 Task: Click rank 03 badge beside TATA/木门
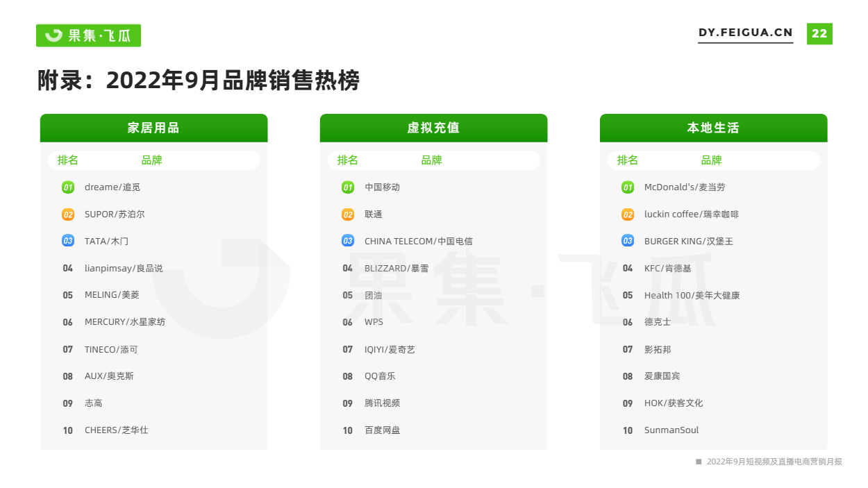(x=68, y=241)
